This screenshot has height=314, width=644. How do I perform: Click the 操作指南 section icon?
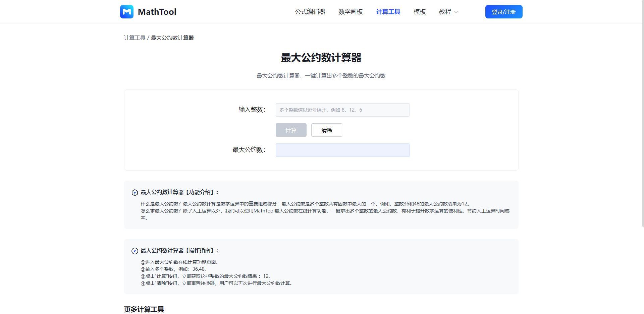(x=134, y=251)
